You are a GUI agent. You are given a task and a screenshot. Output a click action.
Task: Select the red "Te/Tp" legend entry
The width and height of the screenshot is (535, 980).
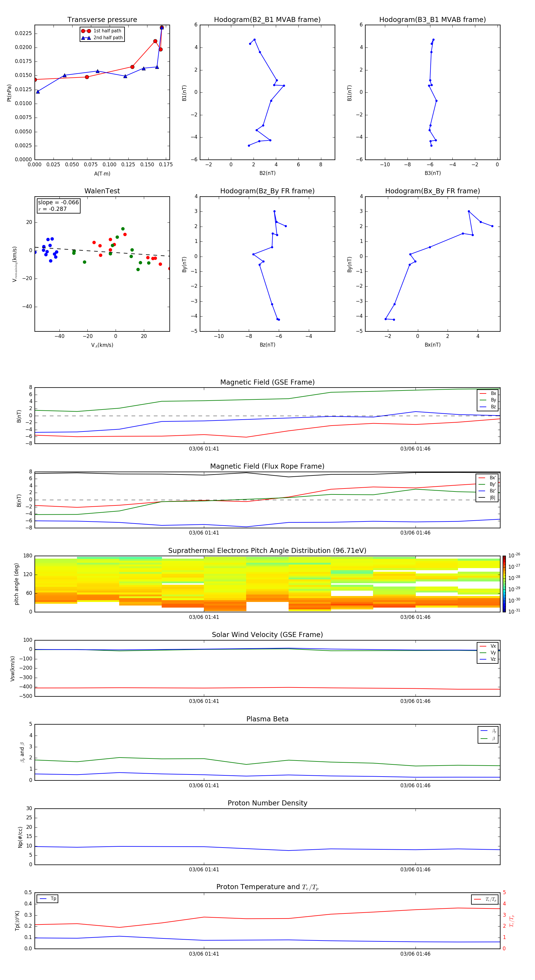point(485,899)
